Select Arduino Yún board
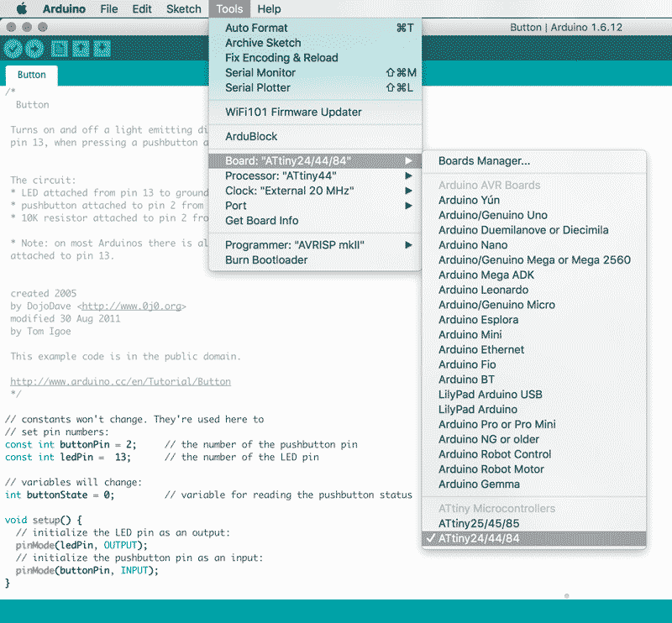 tap(534, 200)
